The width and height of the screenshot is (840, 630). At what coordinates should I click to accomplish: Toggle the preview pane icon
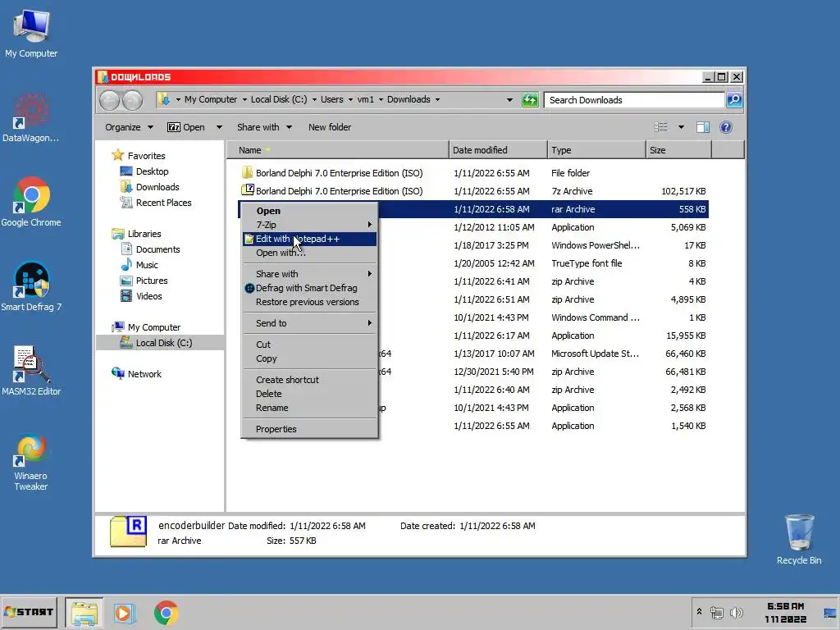pos(703,127)
